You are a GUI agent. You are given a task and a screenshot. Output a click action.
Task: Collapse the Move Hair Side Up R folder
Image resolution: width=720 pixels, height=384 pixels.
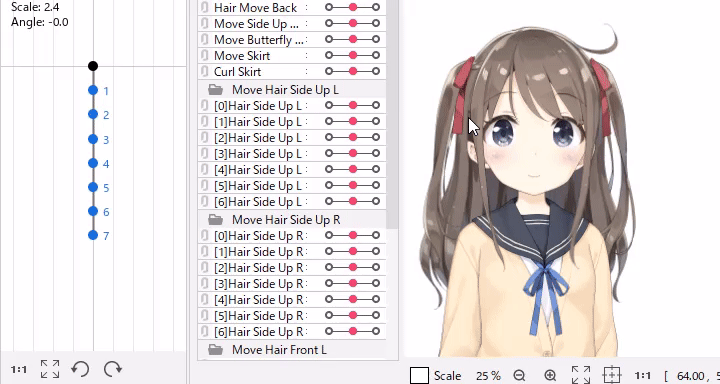[215, 220]
